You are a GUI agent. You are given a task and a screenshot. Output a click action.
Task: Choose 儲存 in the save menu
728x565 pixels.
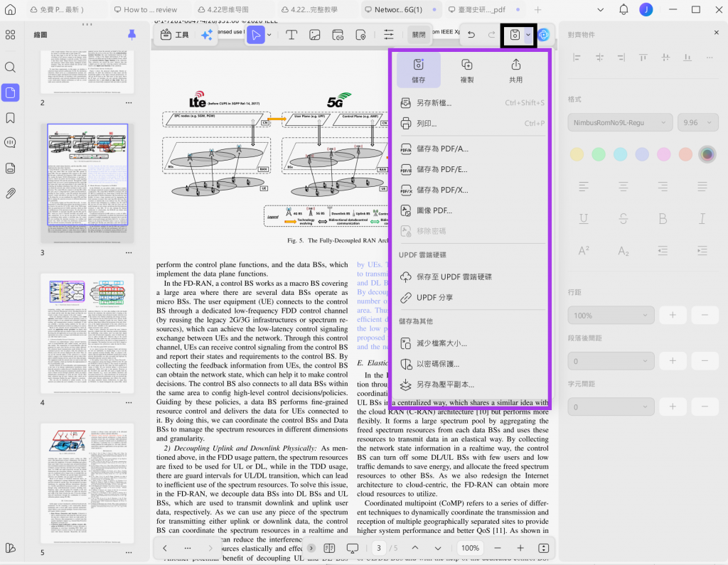click(x=418, y=71)
